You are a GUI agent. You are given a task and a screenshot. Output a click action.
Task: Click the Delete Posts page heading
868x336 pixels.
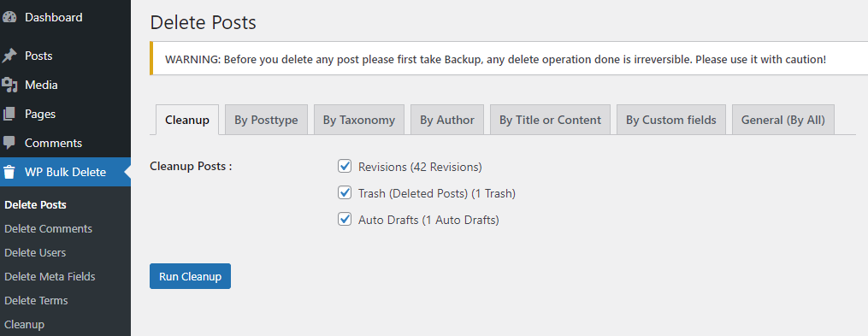tap(204, 23)
